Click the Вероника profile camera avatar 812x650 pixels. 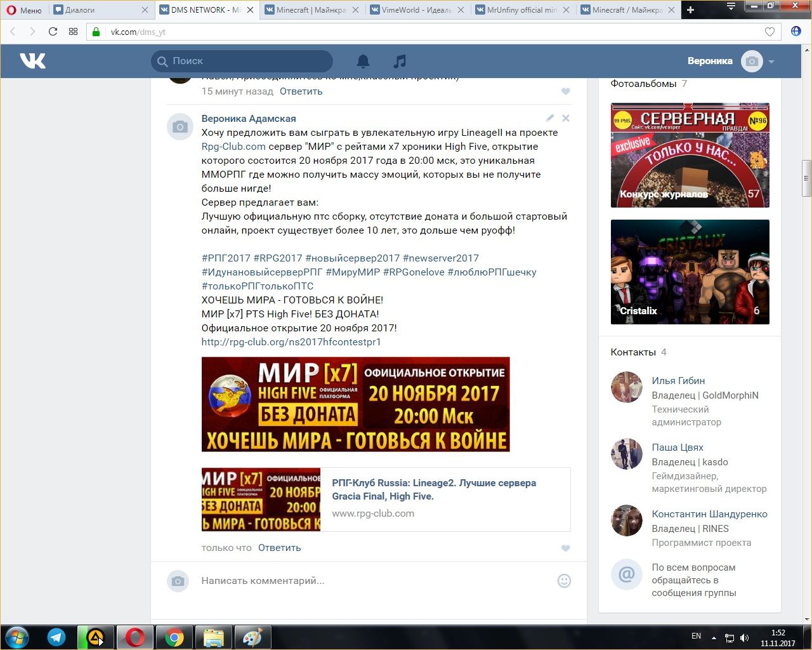click(x=752, y=61)
